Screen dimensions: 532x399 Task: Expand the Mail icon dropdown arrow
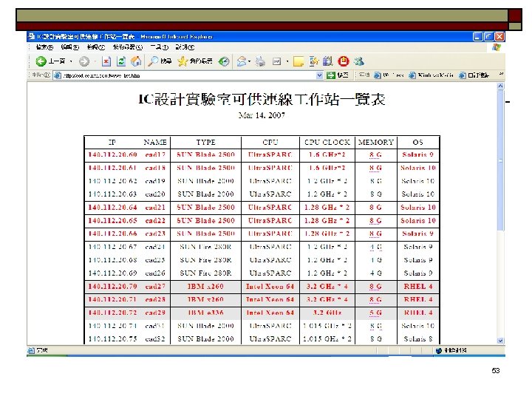tap(250, 61)
